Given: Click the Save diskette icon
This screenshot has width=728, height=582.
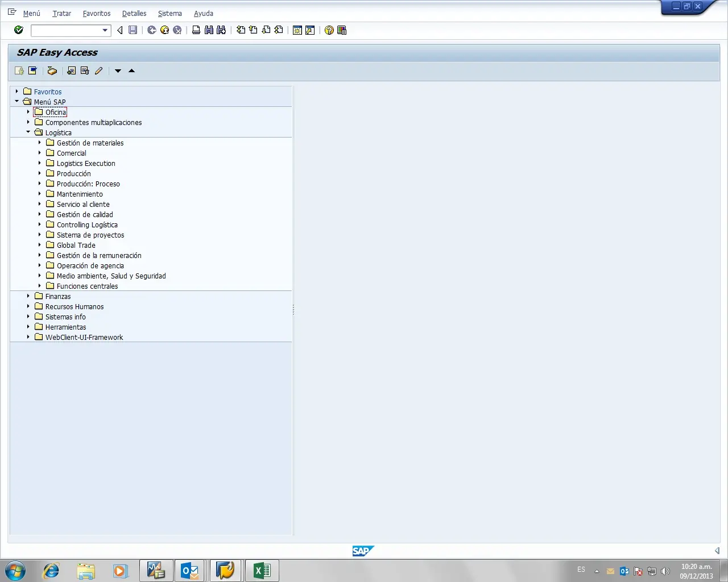Looking at the screenshot, I should pos(133,30).
